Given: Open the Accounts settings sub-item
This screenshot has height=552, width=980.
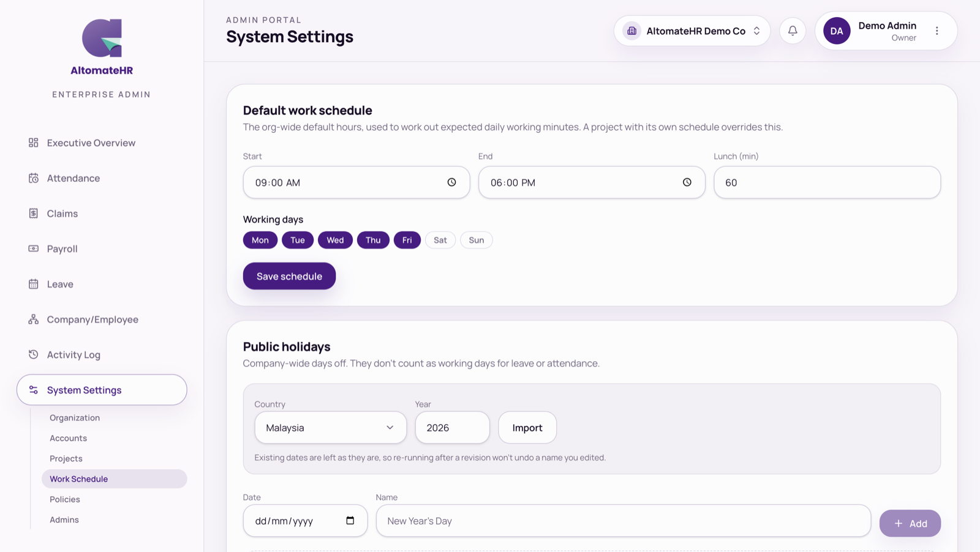Looking at the screenshot, I should click(69, 438).
